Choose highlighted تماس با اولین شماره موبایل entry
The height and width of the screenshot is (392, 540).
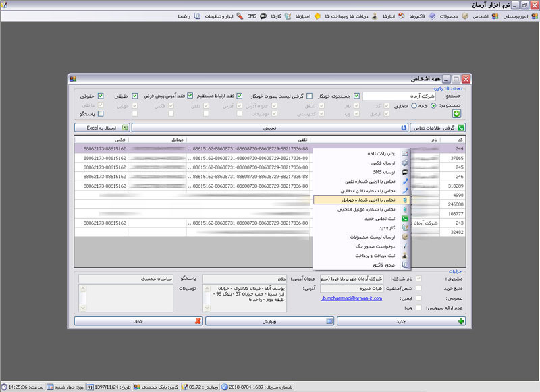tap(361, 200)
